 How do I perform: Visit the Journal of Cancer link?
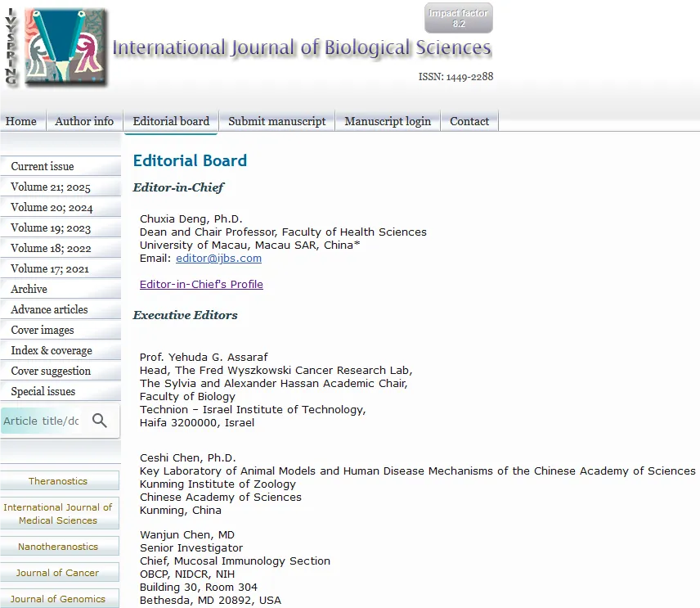tap(58, 573)
